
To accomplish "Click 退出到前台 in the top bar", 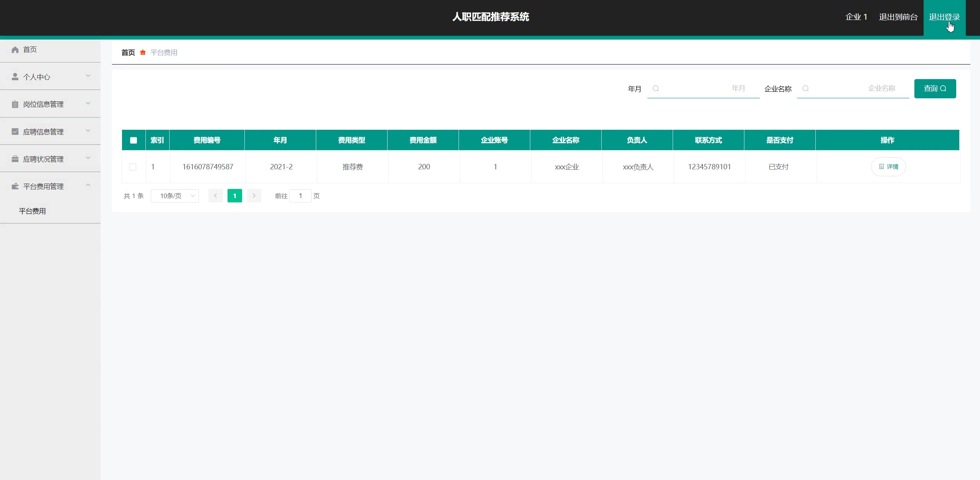I will (898, 17).
